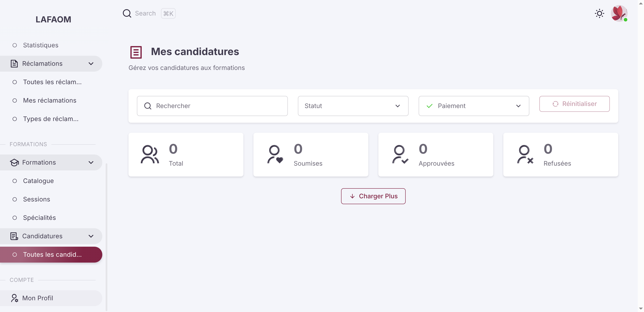Click the Charger Plus button
644x312 pixels.
tap(373, 196)
